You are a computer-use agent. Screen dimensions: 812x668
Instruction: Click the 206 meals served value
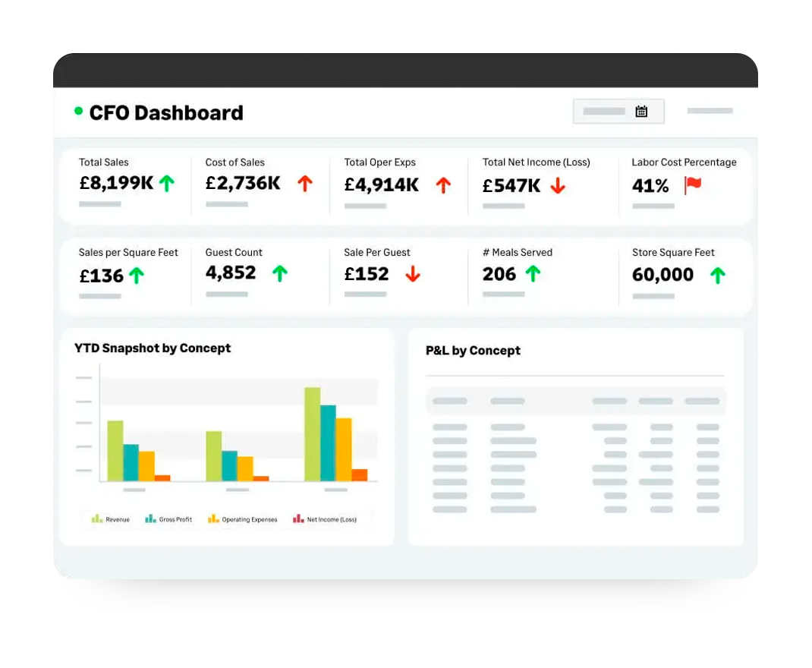click(x=499, y=273)
